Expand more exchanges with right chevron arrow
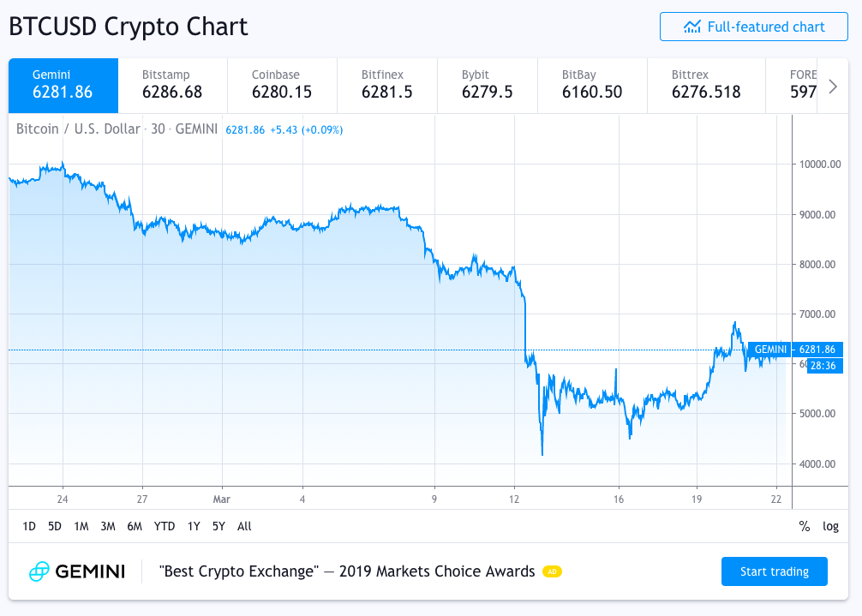 [x=833, y=87]
